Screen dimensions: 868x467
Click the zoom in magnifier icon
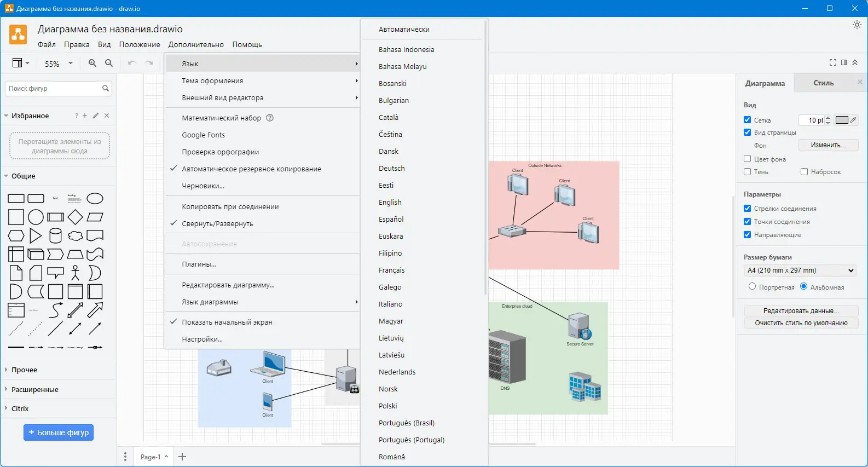pos(92,64)
